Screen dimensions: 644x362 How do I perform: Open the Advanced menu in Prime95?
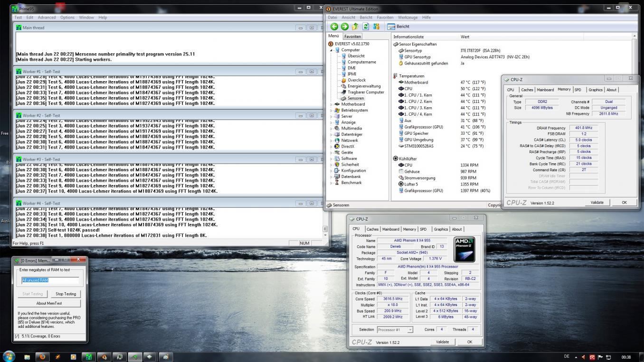click(47, 18)
